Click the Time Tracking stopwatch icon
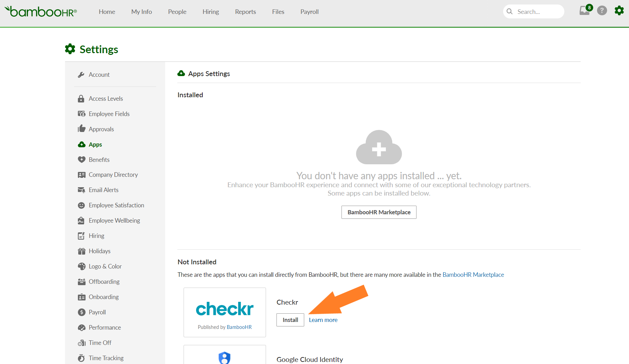This screenshot has height=364, width=629. click(81, 358)
